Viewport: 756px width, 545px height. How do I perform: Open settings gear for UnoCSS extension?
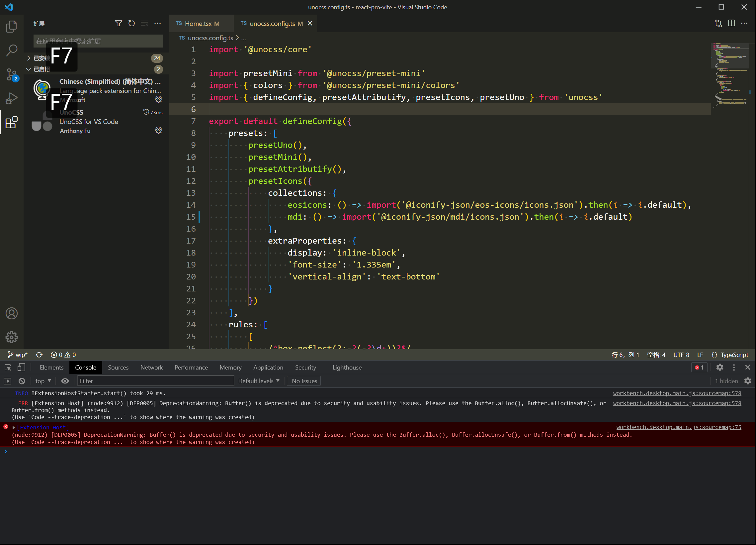click(x=159, y=130)
